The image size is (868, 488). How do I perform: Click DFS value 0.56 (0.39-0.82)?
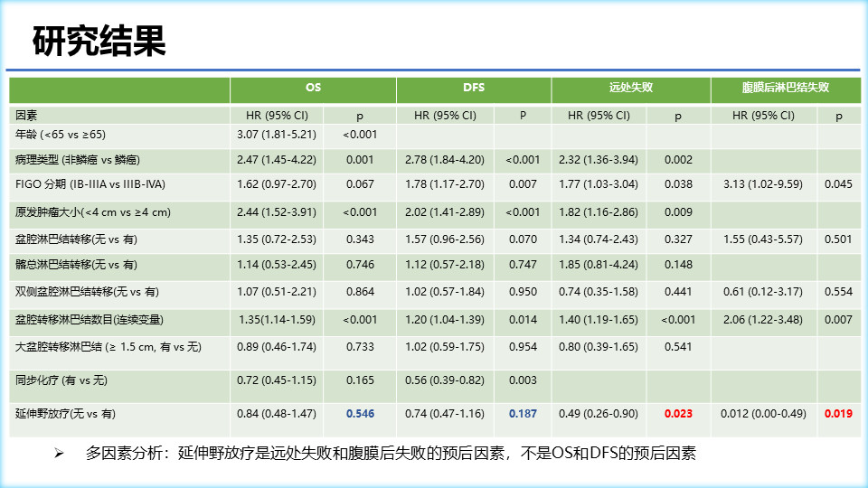[445, 380]
